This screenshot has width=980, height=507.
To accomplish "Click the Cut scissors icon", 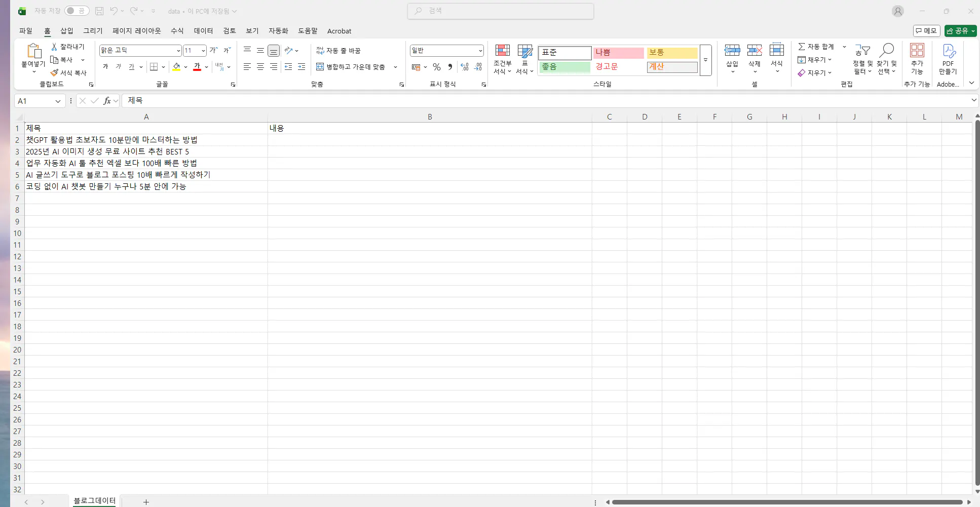I will pos(54,47).
